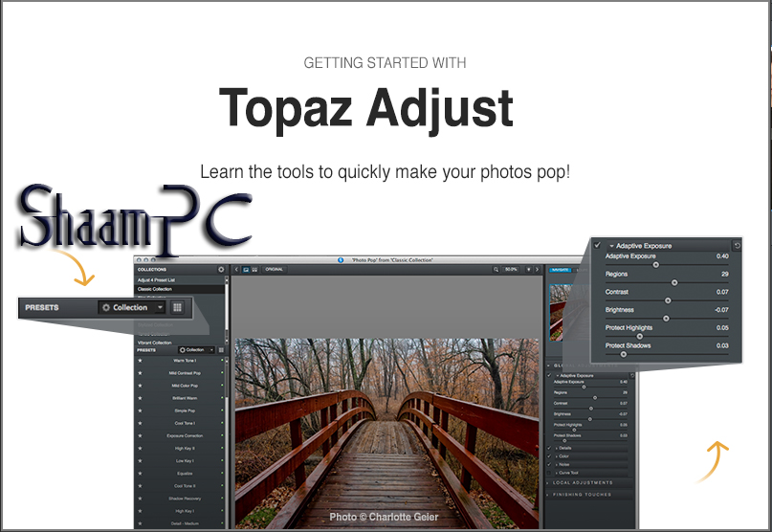Click the magnifier zoom icon

click(496, 270)
